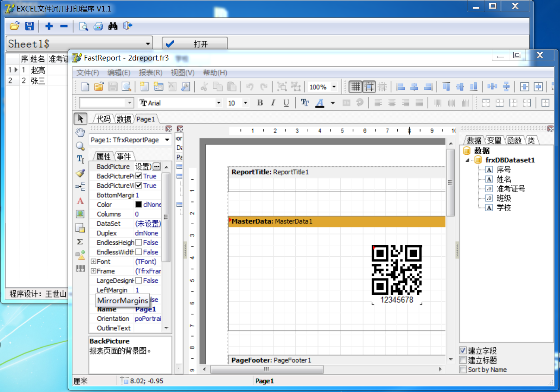Click the 打开 button in EXCEL print window
This screenshot has width=560, height=392.
(195, 44)
